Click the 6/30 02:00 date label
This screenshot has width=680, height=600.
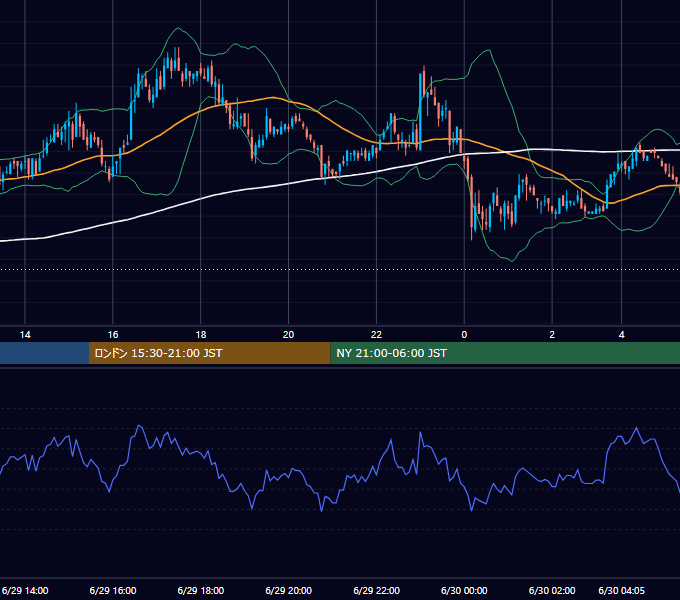point(552,590)
